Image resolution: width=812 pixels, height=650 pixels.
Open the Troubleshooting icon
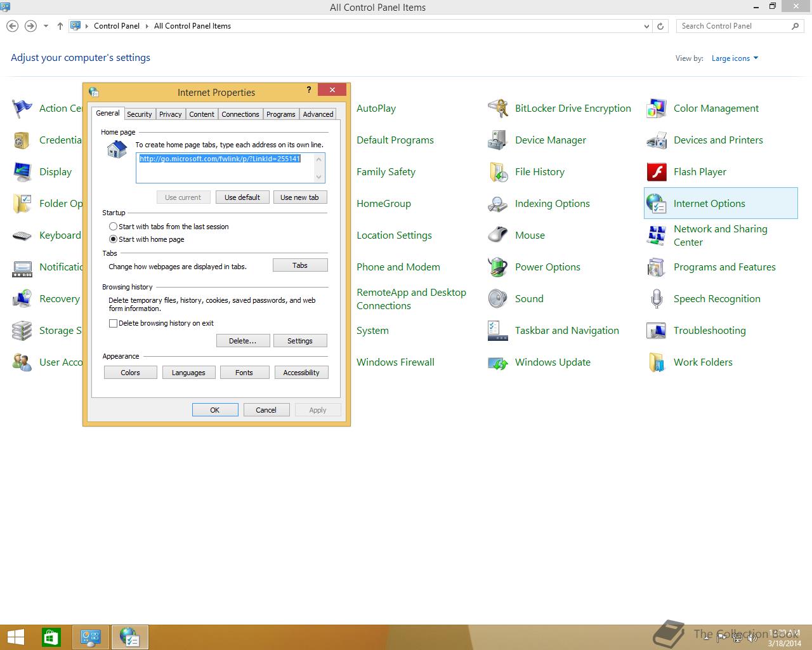(x=657, y=331)
